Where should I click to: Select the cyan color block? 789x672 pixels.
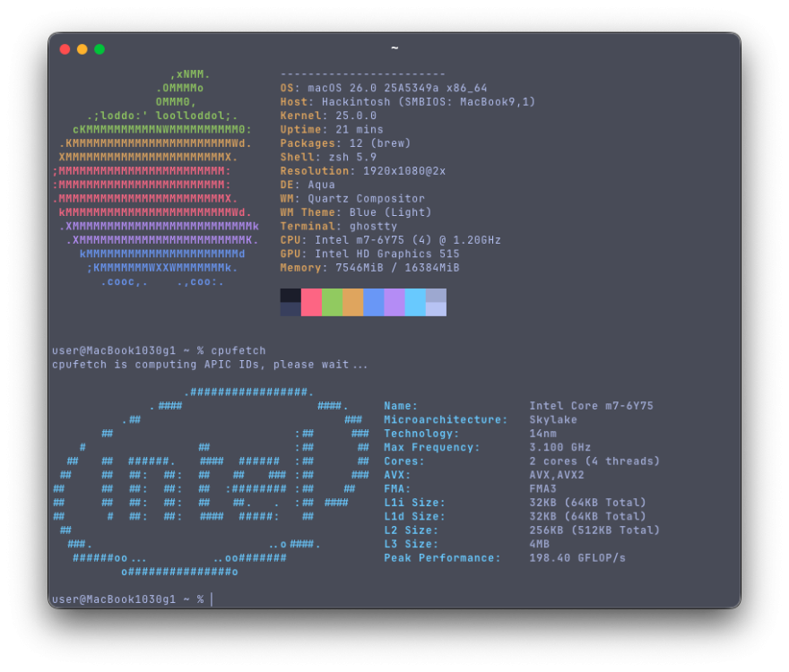(x=415, y=302)
